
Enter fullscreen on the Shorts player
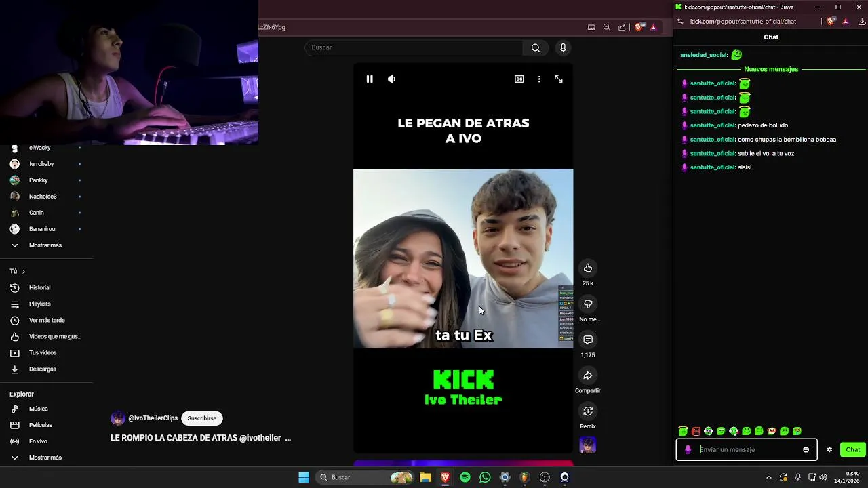point(559,79)
